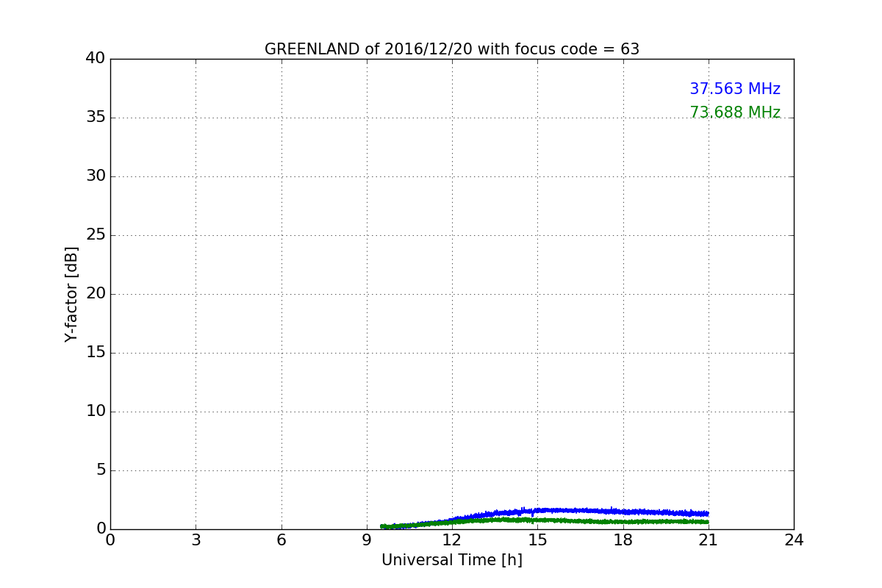The width and height of the screenshot is (882, 588).
Task: Click the x-axis tick label '18'
Action: 623,540
